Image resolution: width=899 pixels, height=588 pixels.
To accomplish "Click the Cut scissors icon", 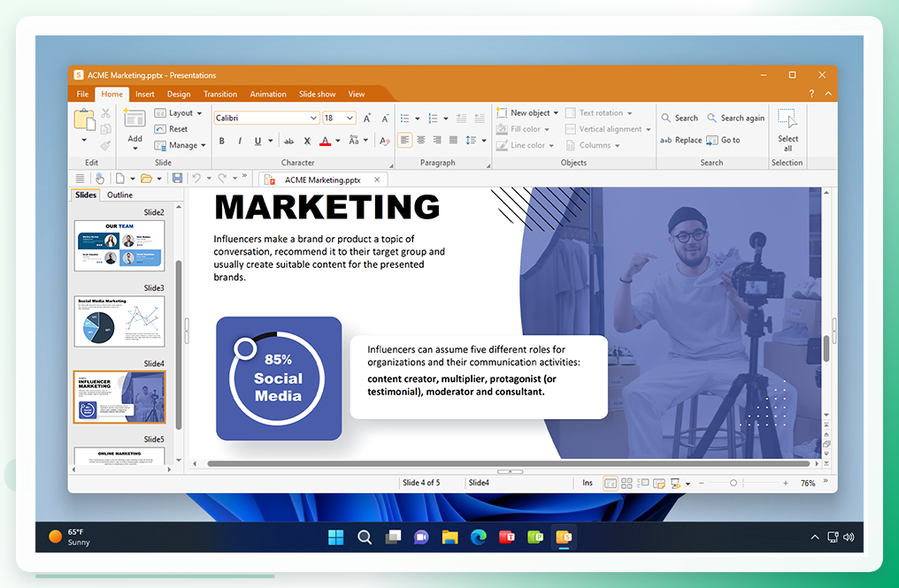I will tap(105, 113).
